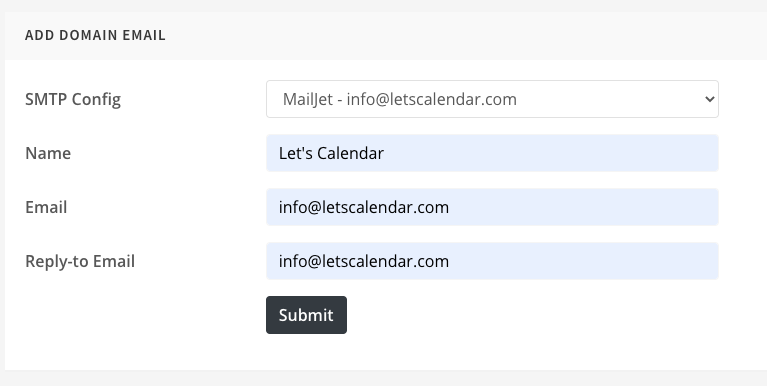Viewport: 767px width, 386px height.
Task: Click the Email field label
Action: 46,207
